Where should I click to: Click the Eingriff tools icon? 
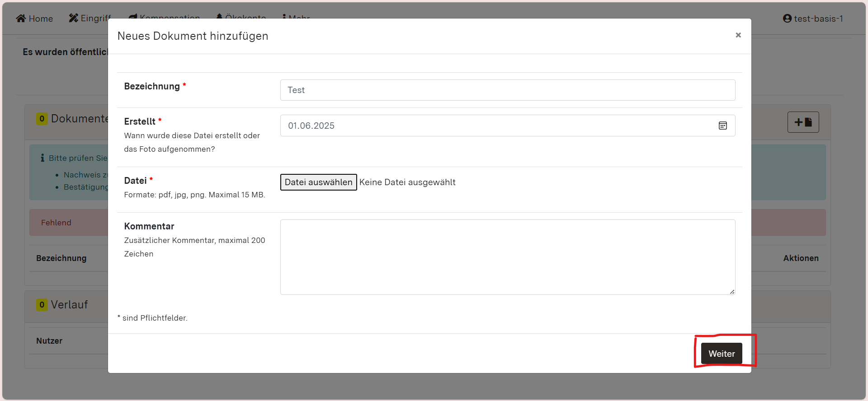(x=73, y=18)
